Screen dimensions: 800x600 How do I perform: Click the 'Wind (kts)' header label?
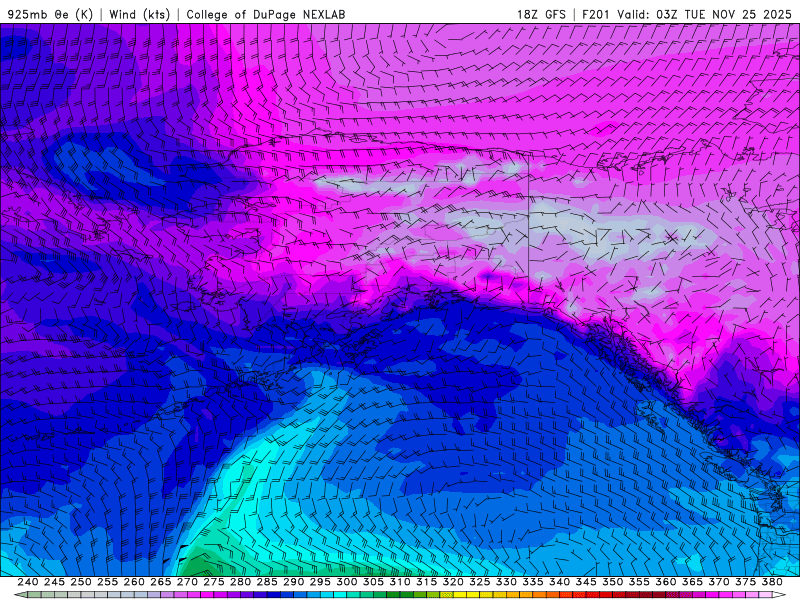coord(139,14)
